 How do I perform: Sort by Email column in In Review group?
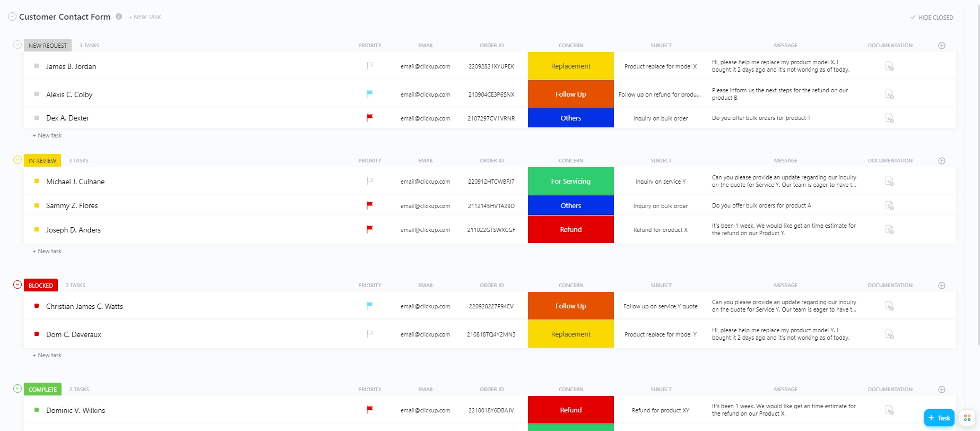click(426, 161)
